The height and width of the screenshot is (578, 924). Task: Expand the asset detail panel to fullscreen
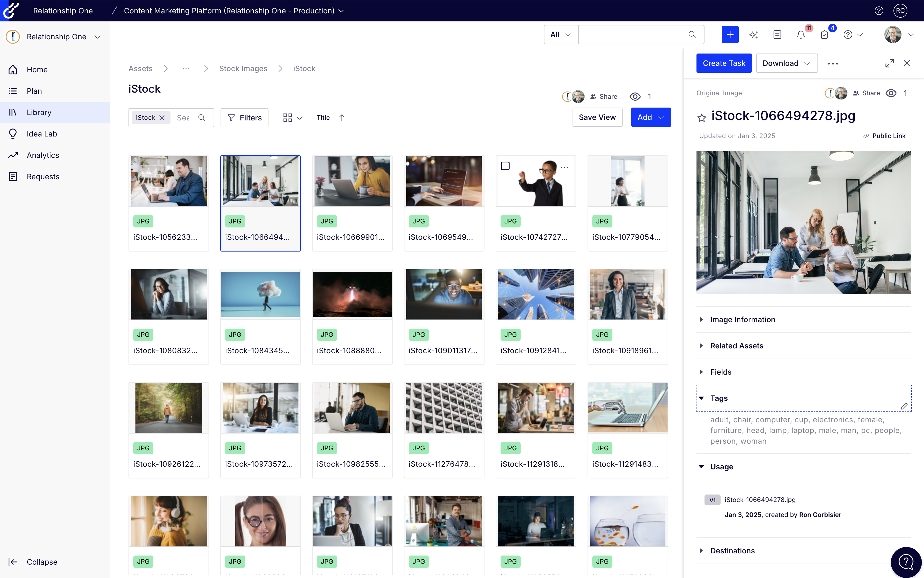889,63
